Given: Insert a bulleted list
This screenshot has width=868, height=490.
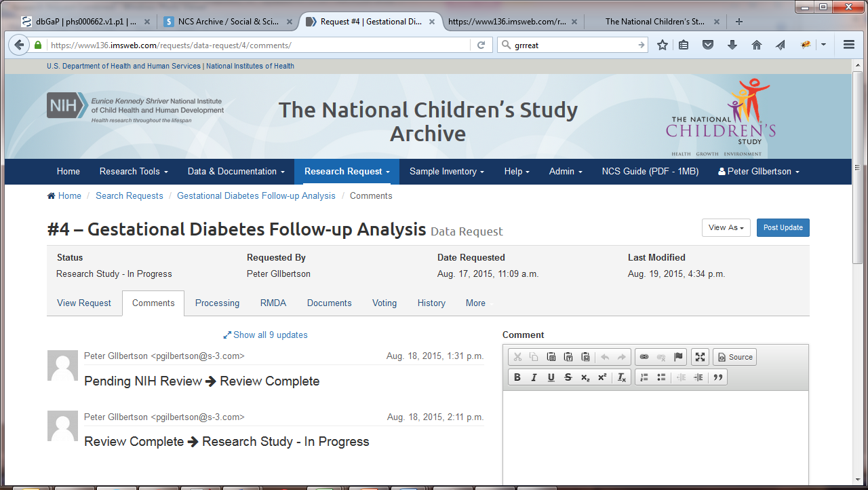Looking at the screenshot, I should 661,377.
